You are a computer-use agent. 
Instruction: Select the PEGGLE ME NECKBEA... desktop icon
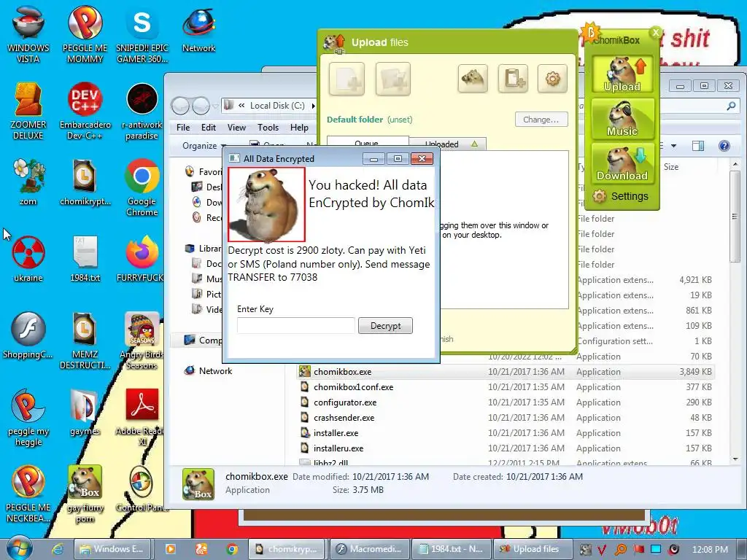(x=28, y=494)
